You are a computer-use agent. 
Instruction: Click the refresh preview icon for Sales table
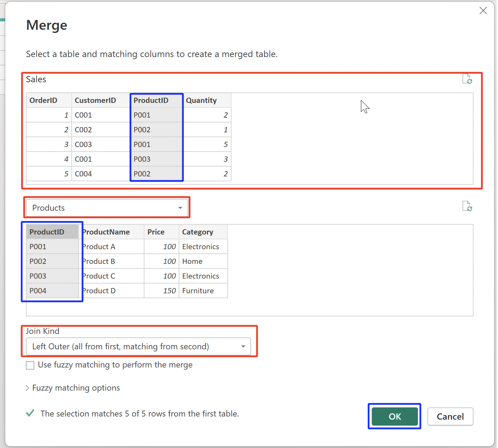(x=467, y=79)
